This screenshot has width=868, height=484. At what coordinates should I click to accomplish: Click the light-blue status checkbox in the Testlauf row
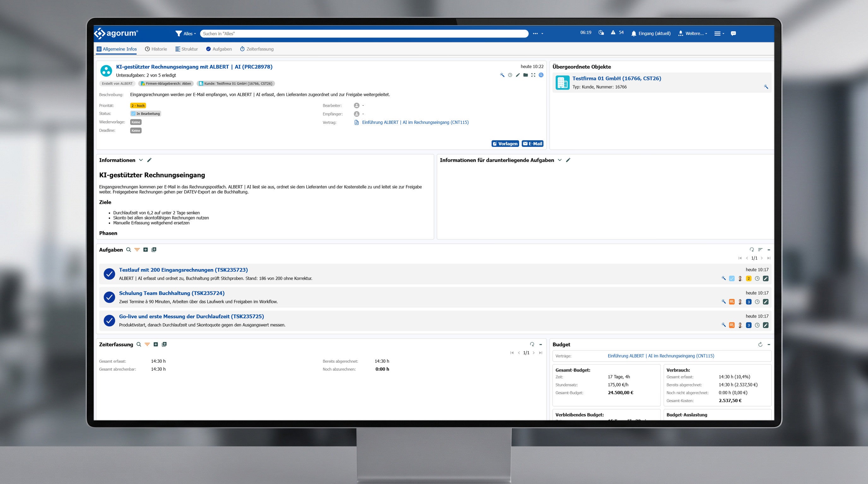pos(731,278)
